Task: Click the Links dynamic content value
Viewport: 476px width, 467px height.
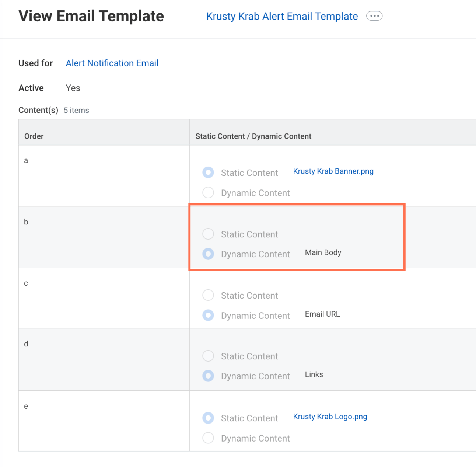Action: point(314,374)
